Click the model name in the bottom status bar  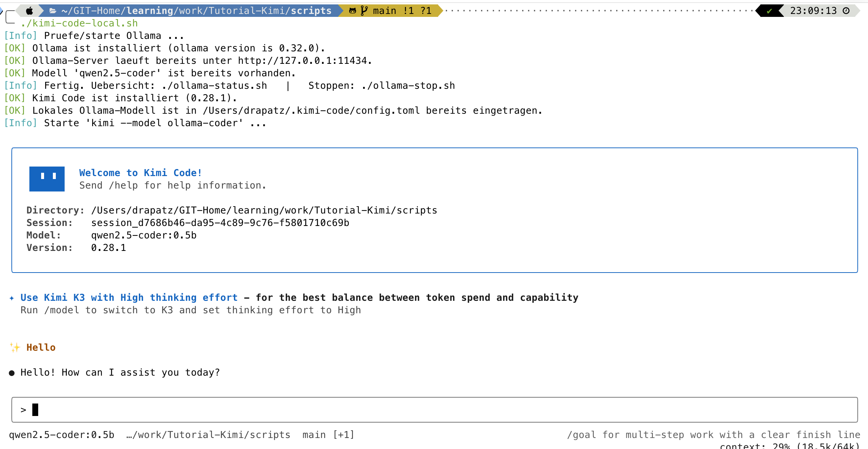click(x=61, y=435)
